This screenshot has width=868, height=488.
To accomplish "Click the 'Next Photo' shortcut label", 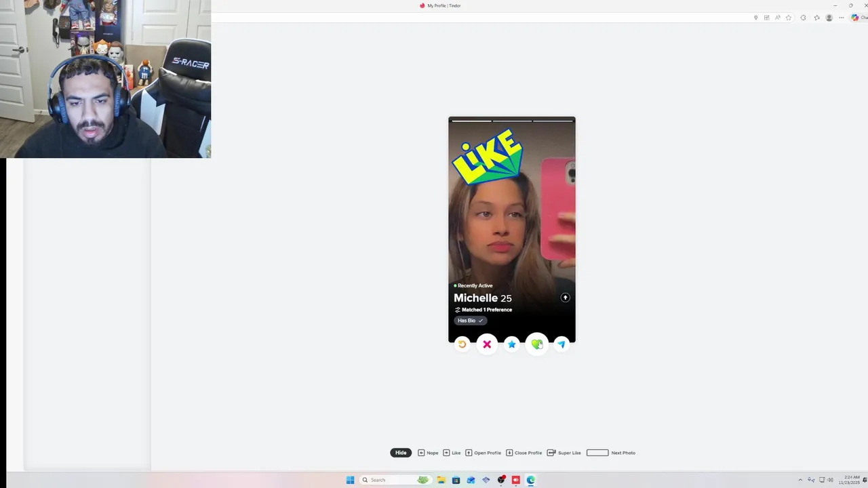I will point(623,453).
